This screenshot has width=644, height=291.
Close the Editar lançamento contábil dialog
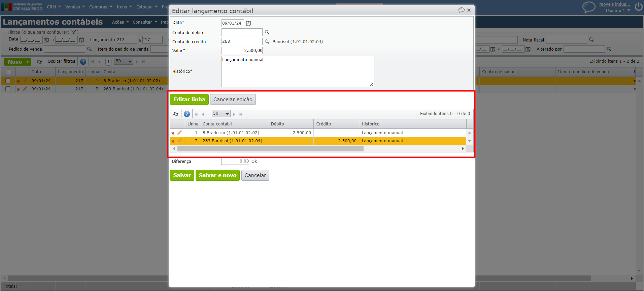pyautogui.click(x=469, y=10)
